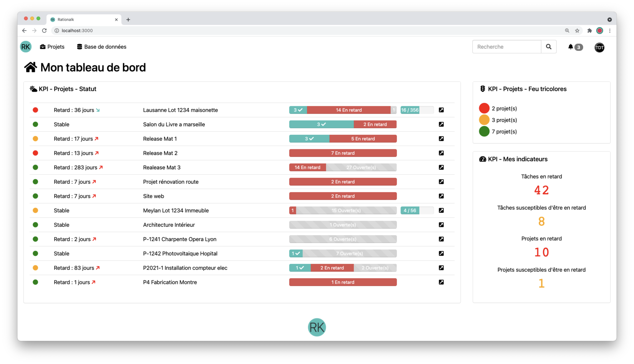This screenshot has height=364, width=634.
Task: Open the browser profile dropdown chevron at top right
Action: 610,19
